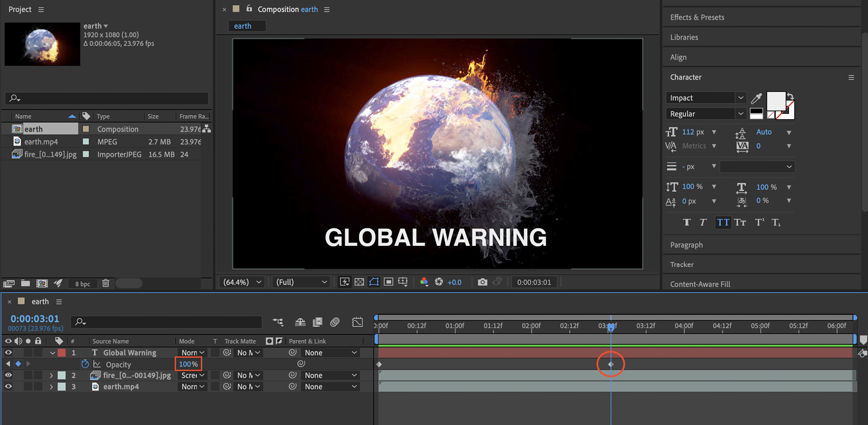Open the Tracker panel
The height and width of the screenshot is (425, 868).
682,264
